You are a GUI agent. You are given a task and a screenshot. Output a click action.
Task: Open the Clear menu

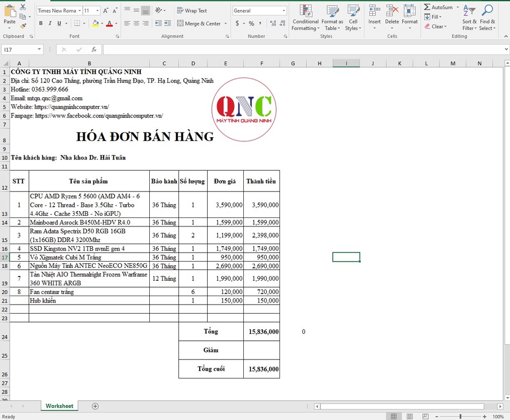point(436,27)
